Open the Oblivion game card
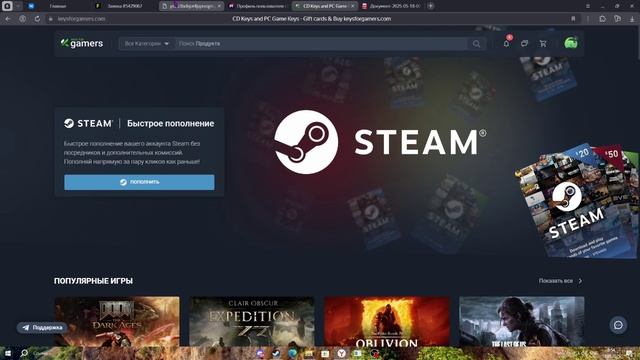The width and height of the screenshot is (640, 360). [x=387, y=321]
